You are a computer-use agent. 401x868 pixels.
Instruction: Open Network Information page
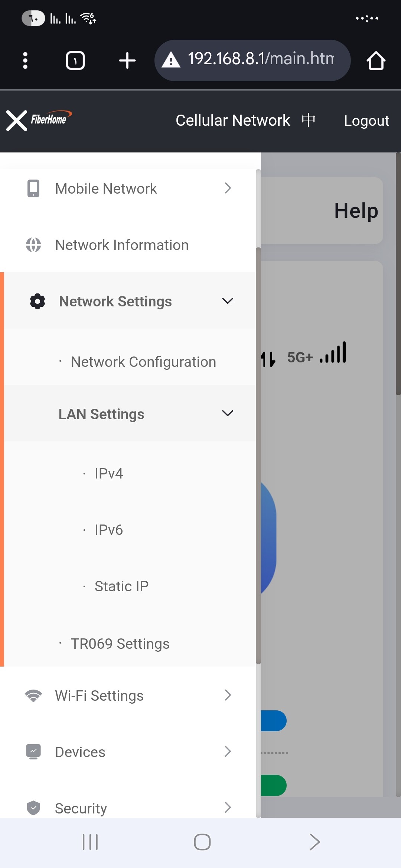click(122, 245)
